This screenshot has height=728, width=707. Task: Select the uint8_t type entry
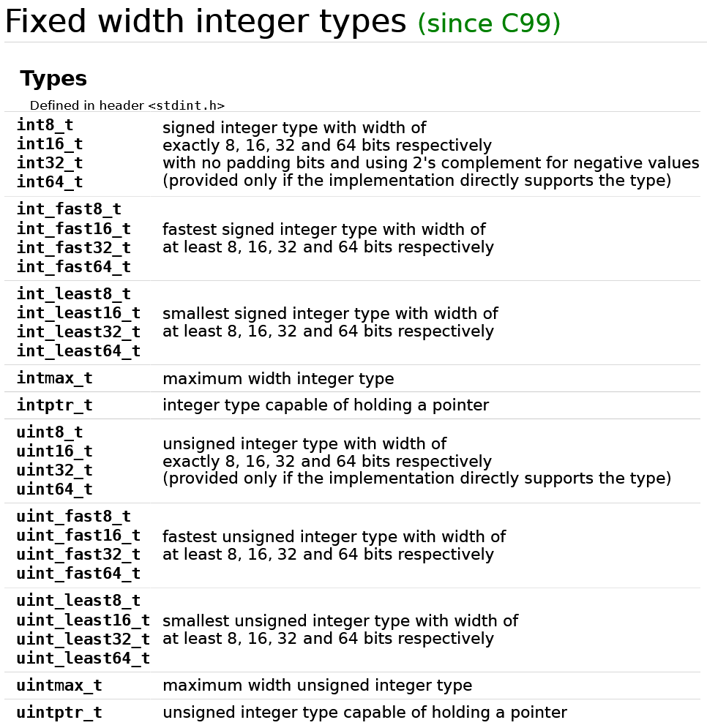(50, 432)
